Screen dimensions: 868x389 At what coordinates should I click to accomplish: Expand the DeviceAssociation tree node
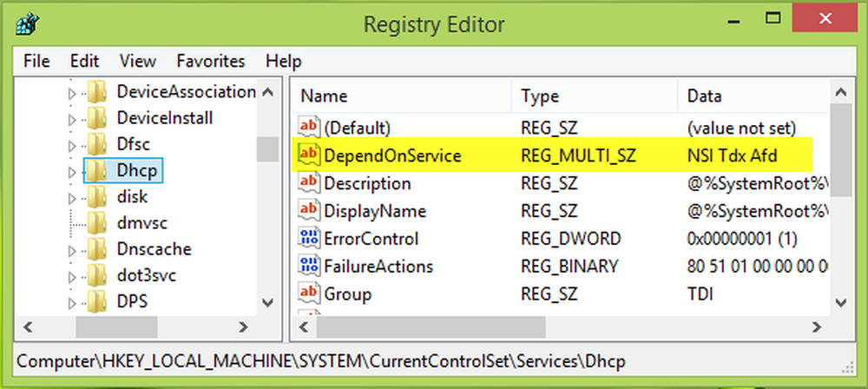point(72,92)
